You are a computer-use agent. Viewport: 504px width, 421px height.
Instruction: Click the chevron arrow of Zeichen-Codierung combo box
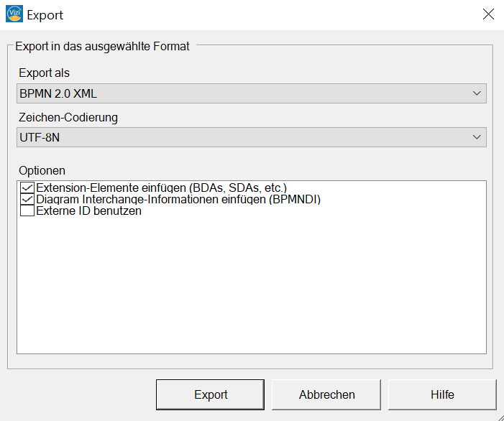pyautogui.click(x=477, y=137)
